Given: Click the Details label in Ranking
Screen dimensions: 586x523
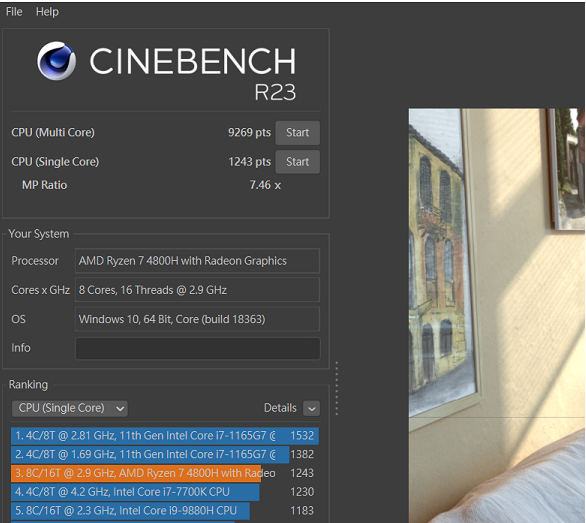Looking at the screenshot, I should click(280, 408).
